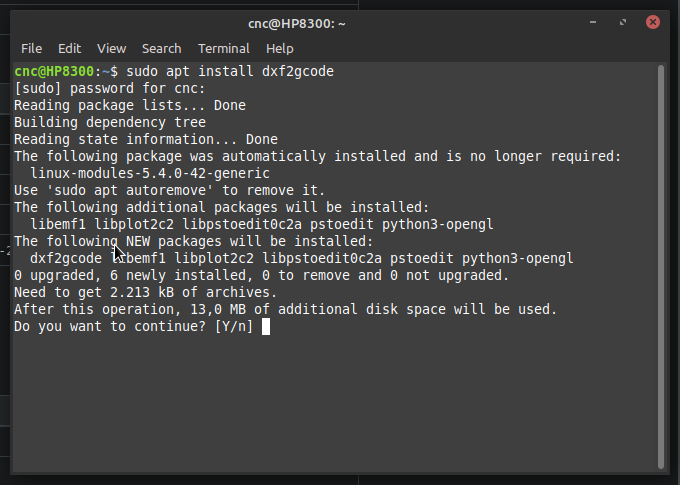Minimize the terminal window
Screen dimensions: 680x485
(x=593, y=22)
